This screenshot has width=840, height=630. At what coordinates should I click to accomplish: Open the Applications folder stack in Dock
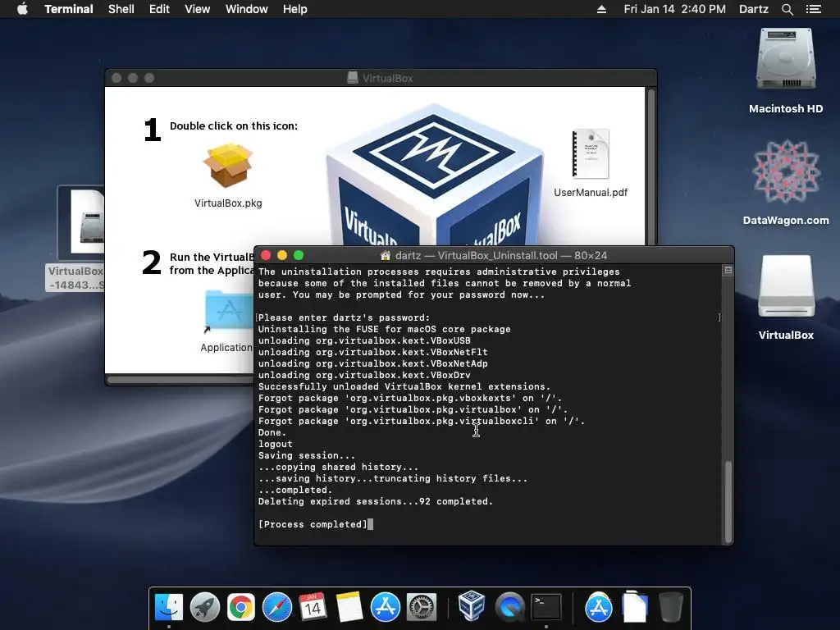(x=598, y=608)
